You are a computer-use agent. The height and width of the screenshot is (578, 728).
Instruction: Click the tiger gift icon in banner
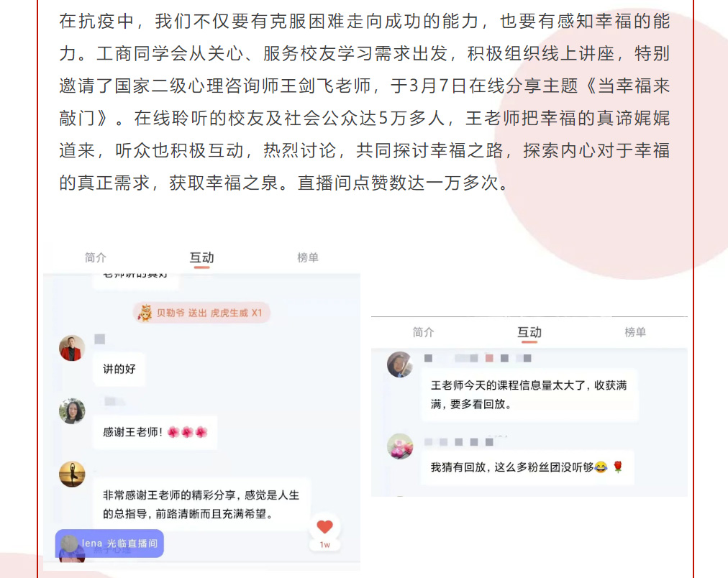coord(145,313)
